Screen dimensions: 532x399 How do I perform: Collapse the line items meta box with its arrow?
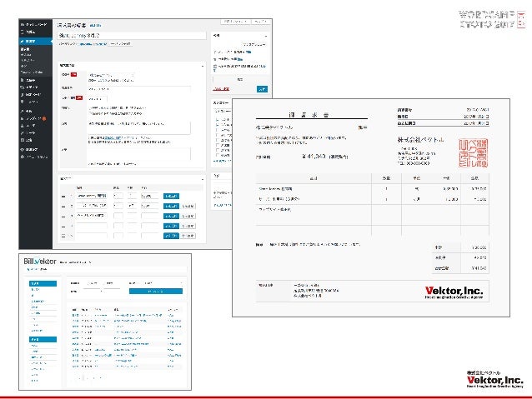(x=203, y=178)
